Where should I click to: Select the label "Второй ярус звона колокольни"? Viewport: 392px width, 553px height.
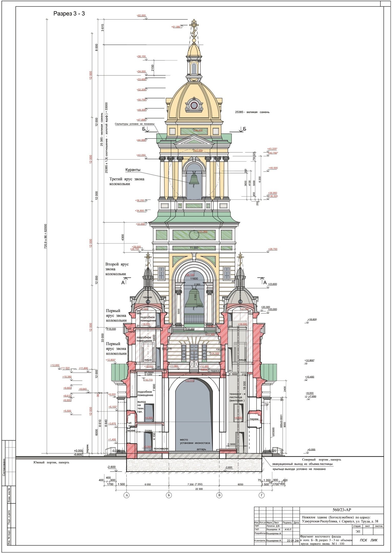click(x=117, y=269)
